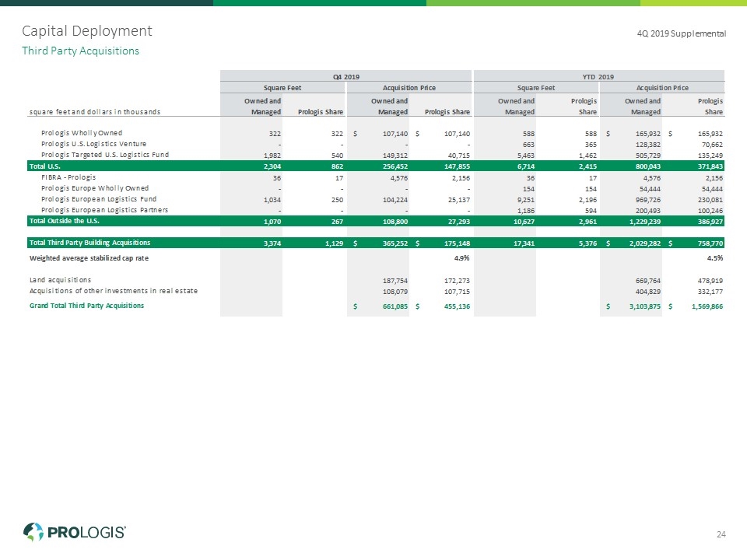Click the land acquisitions value 172,273

[x=457, y=281]
